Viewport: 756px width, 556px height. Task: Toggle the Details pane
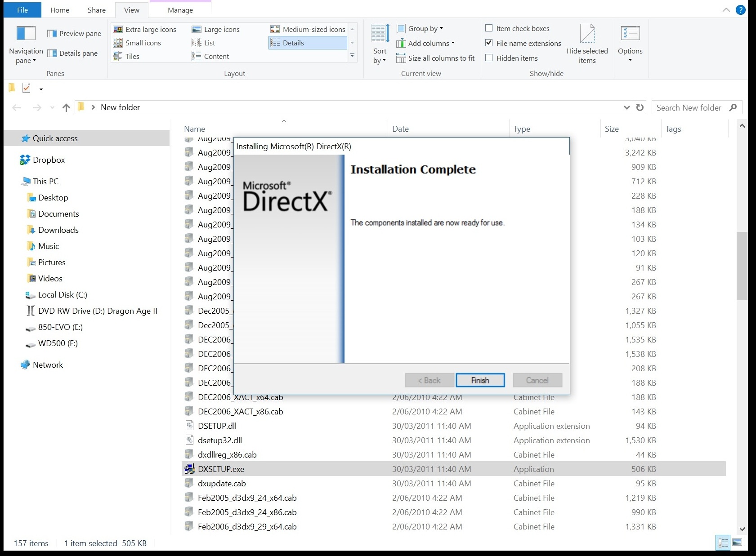(72, 53)
